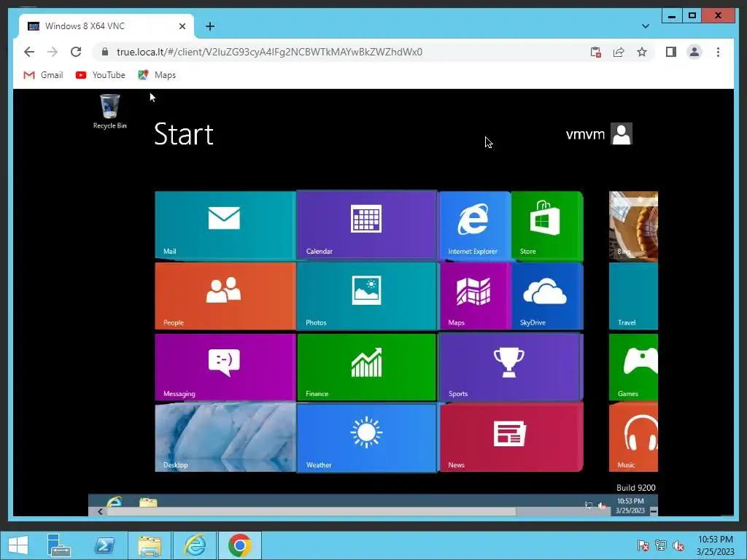Click the network tray icon on host
The height and width of the screenshot is (560, 747).
click(660, 545)
